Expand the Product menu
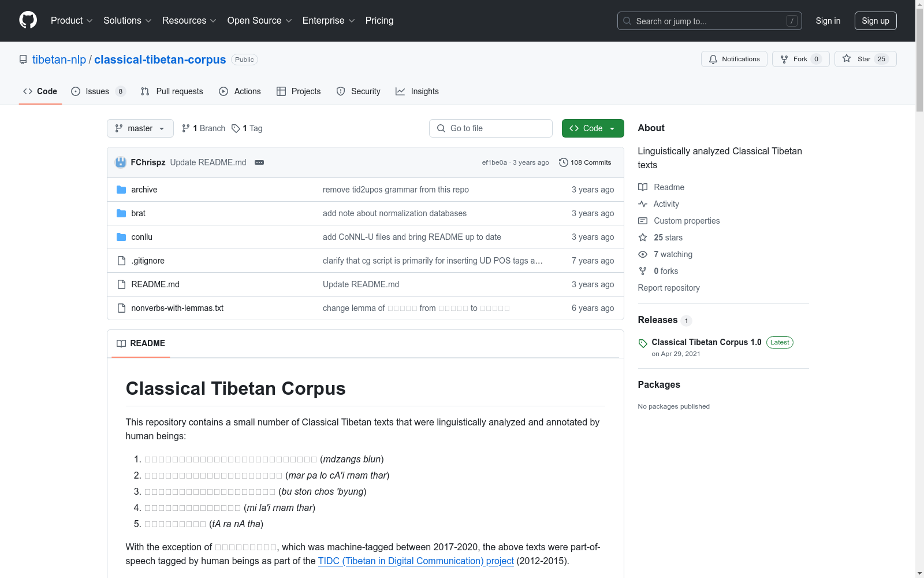 pyautogui.click(x=72, y=21)
